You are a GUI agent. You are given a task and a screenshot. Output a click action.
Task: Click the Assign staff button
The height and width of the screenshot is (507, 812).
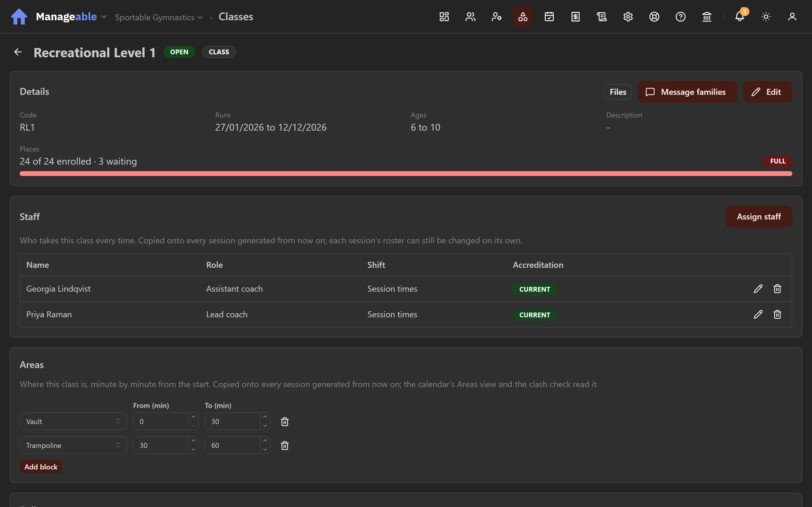tap(759, 217)
